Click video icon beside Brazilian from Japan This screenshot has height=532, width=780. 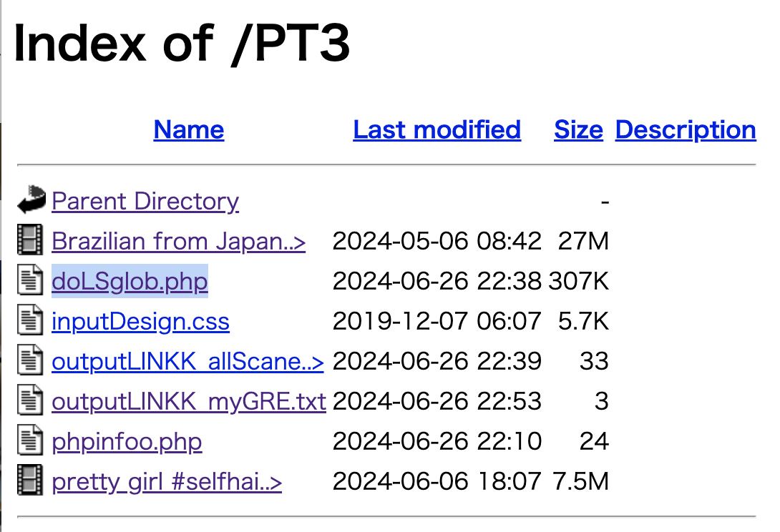30,242
